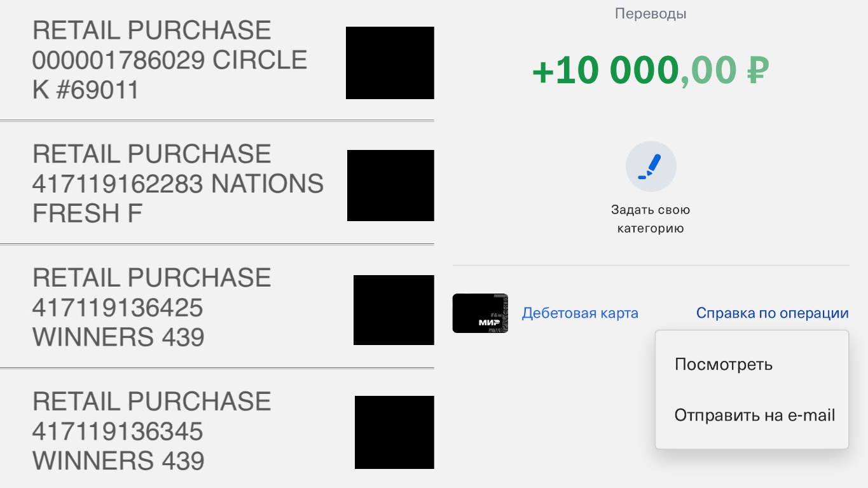The image size is (868, 488).
Task: Click the 'RETAIL PURCHASE' text above Circle K
Action: [152, 30]
